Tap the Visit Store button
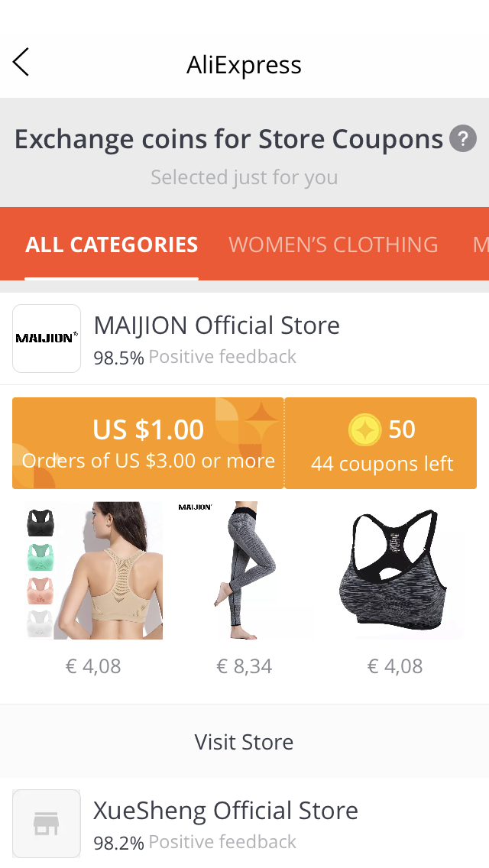The image size is (489, 868). tap(244, 741)
